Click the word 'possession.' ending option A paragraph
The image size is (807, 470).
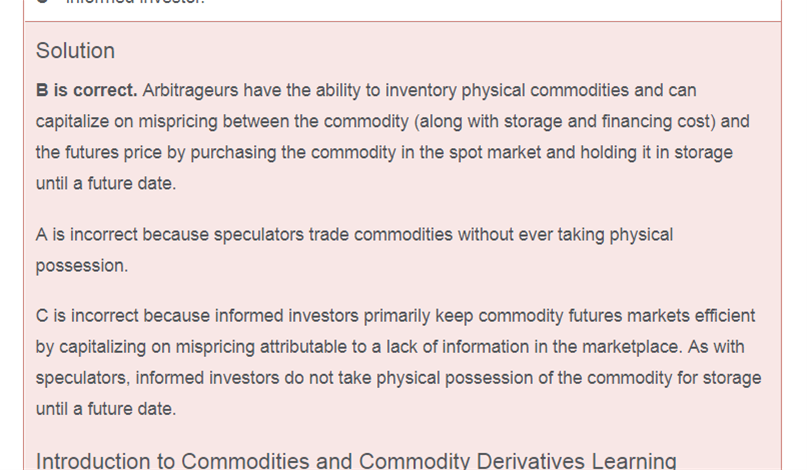pos(82,266)
